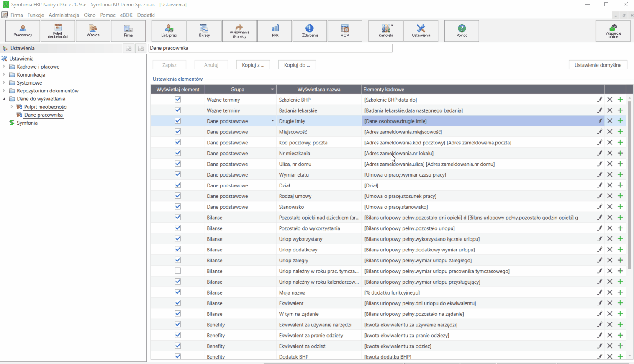Viewport: 634px width, 364px height.
Task: Toggle the Ekwiwalent za pranie odzieży checkbox
Action: coord(178,335)
